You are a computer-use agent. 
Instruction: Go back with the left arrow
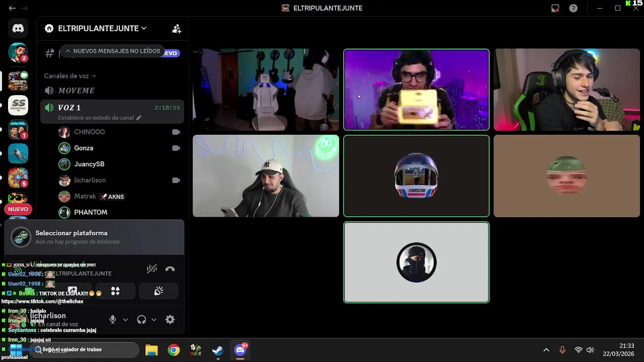click(12, 8)
